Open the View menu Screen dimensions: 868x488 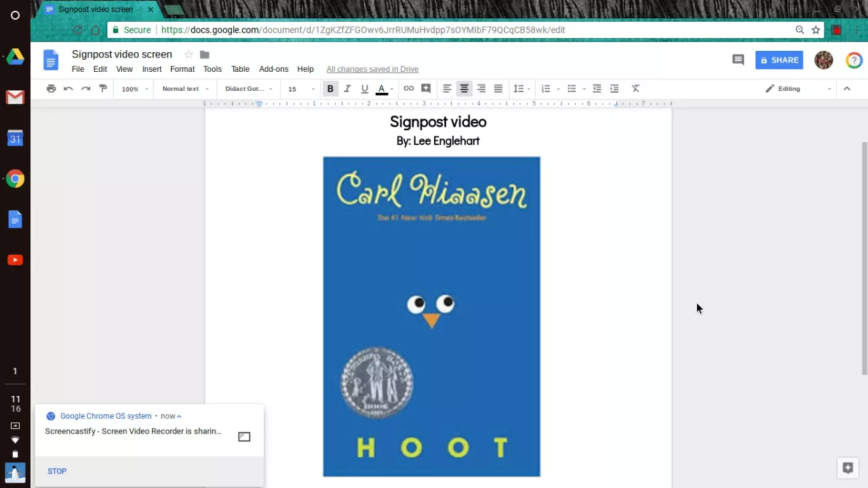click(124, 69)
